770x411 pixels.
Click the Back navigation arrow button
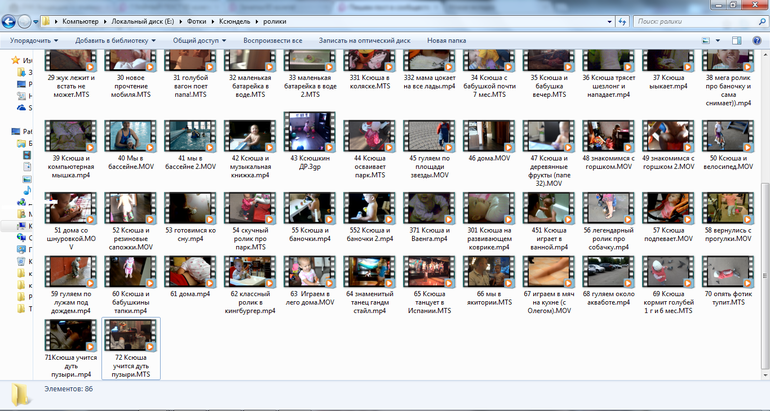pos(9,20)
